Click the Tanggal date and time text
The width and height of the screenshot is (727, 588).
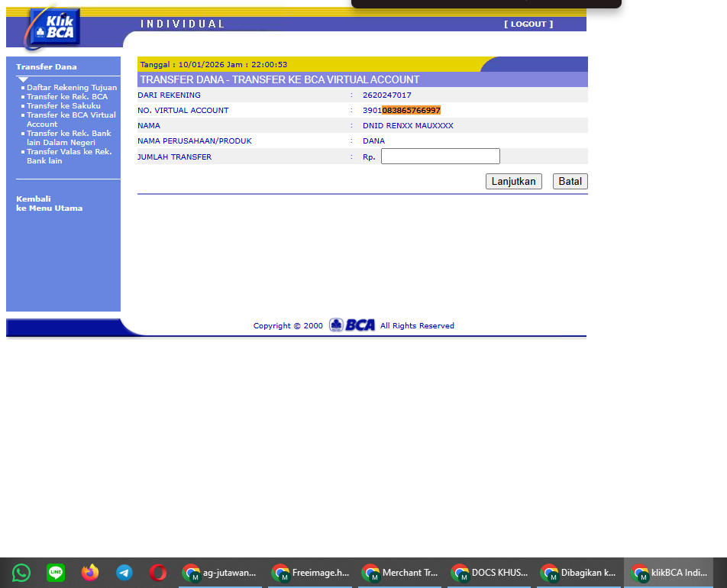click(214, 64)
